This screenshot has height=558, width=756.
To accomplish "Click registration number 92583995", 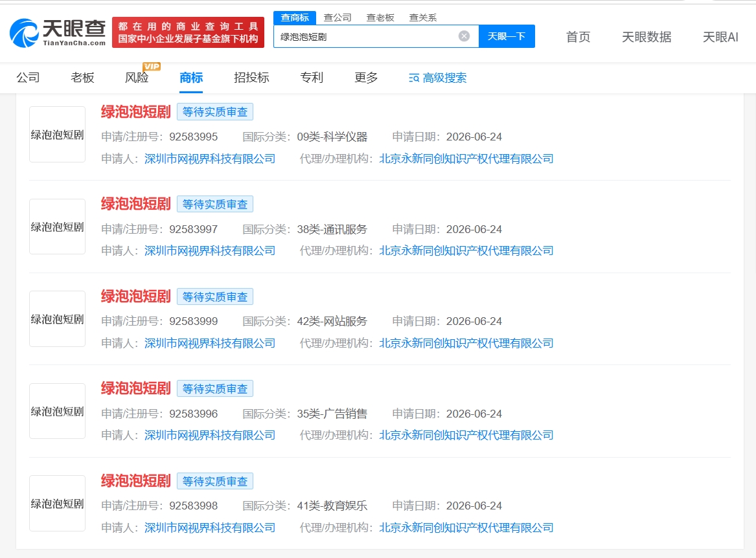I will (193, 137).
